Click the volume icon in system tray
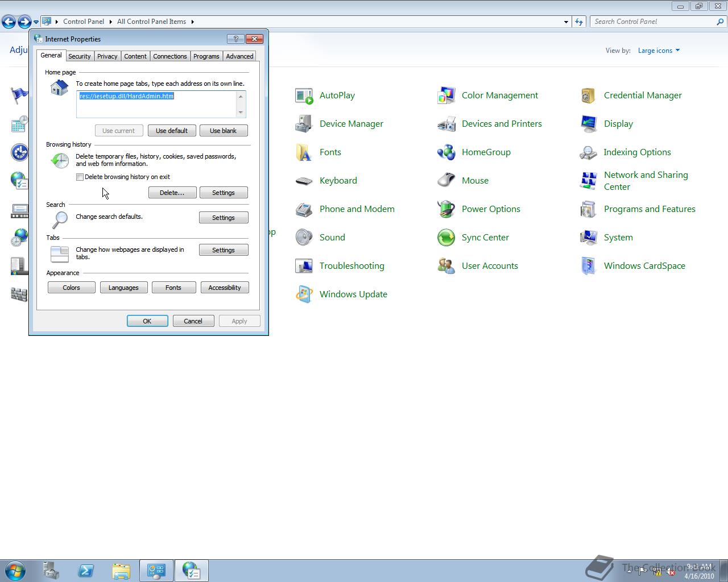Image resolution: width=728 pixels, height=582 pixels. pyautogui.click(x=671, y=572)
